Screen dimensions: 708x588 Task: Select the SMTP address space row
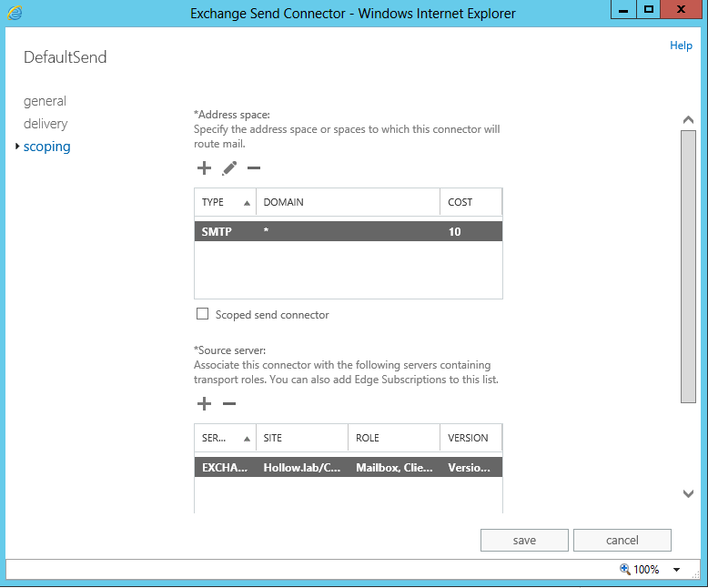348,232
